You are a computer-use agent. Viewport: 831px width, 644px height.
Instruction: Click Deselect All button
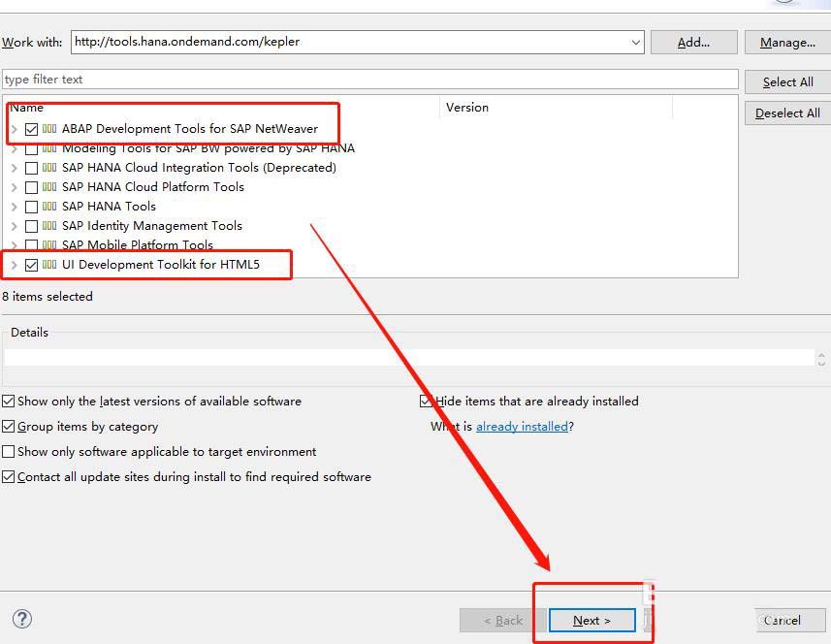[787, 113]
